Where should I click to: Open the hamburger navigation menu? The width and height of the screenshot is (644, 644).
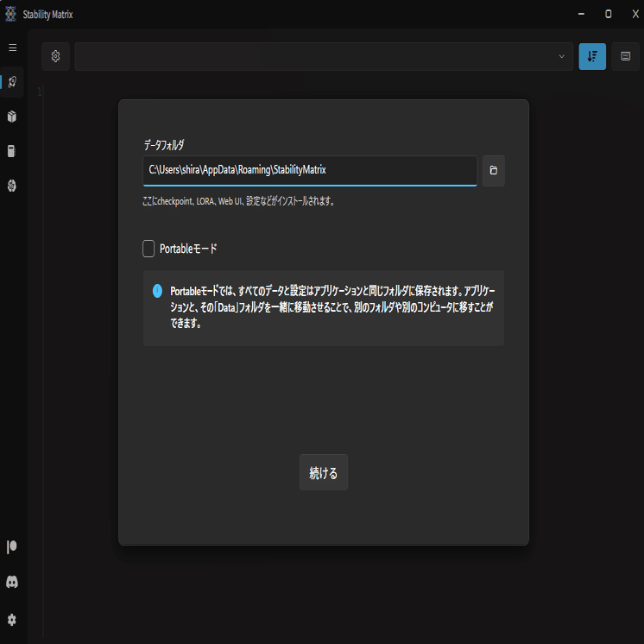(13, 47)
